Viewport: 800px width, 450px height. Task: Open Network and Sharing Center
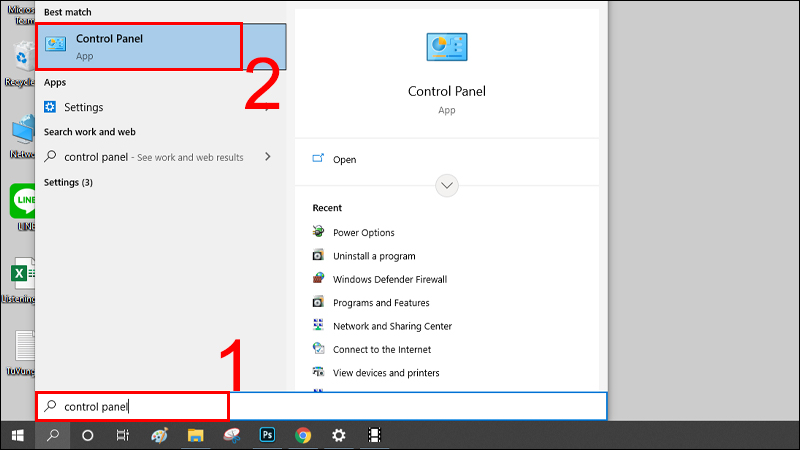(392, 326)
